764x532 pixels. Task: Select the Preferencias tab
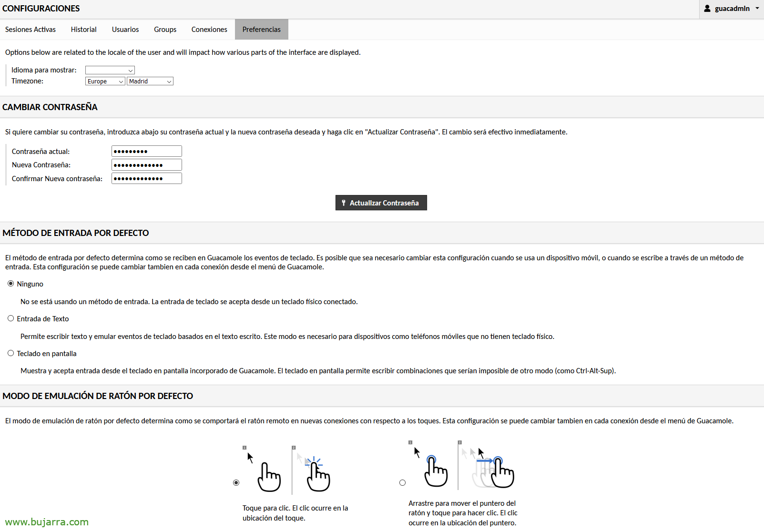click(x=262, y=30)
